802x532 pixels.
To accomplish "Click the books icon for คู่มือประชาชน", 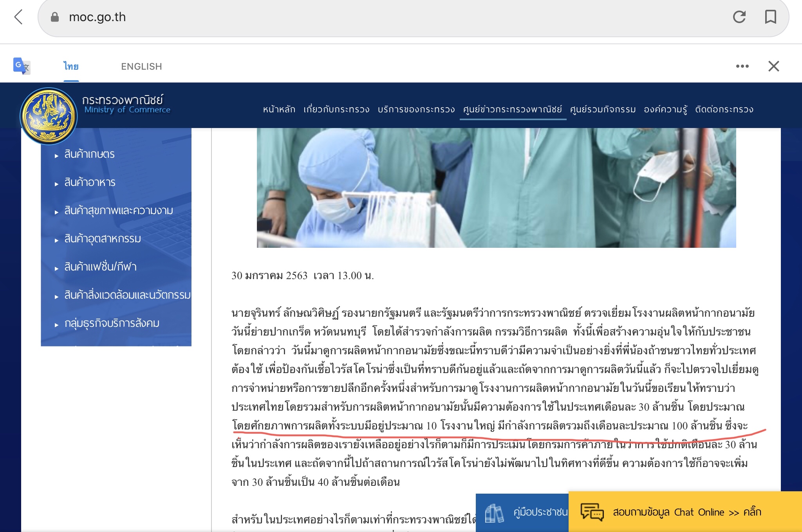I will coord(494,513).
